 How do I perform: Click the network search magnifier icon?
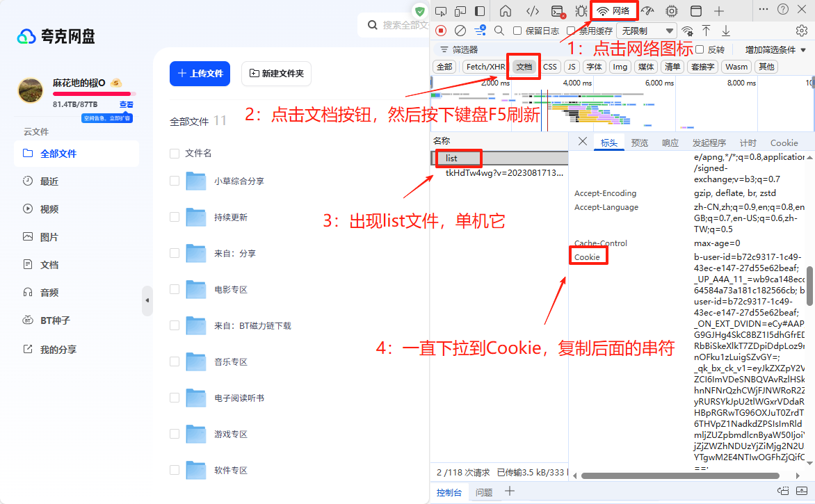499,31
